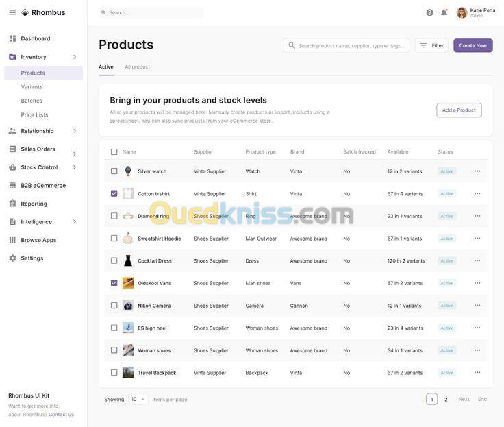The height and width of the screenshot is (427, 504).
Task: Open the notifications bell icon
Action: point(444,12)
